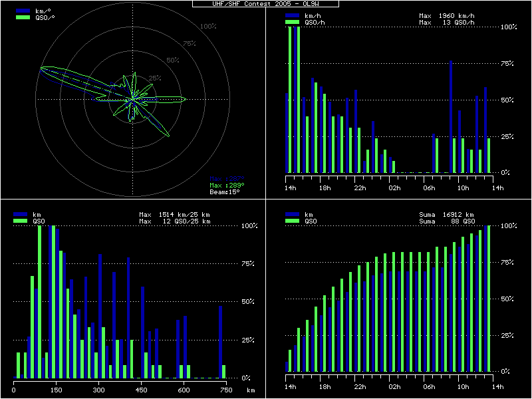Screen dimensions: 532x399
Task: Click the 25% label in cumulative chart
Action: click(507, 336)
